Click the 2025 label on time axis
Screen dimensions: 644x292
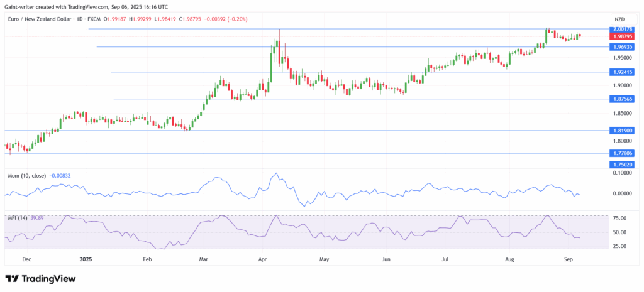[x=86, y=259]
